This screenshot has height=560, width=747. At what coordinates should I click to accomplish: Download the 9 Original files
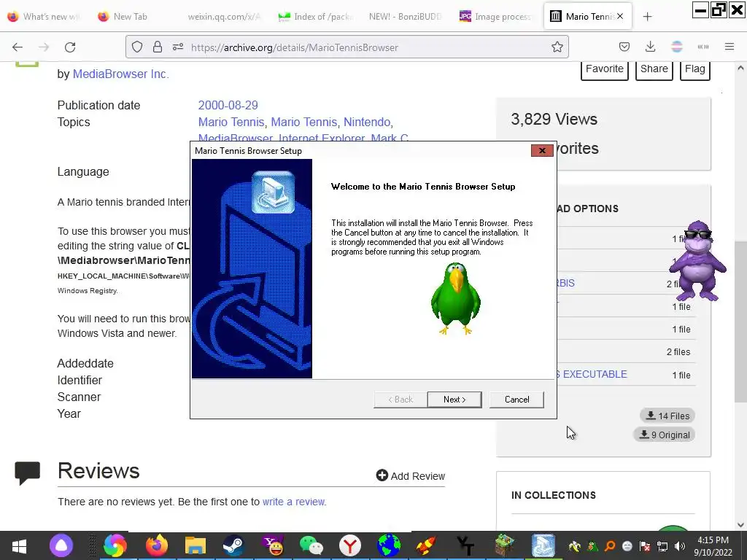[664, 435]
